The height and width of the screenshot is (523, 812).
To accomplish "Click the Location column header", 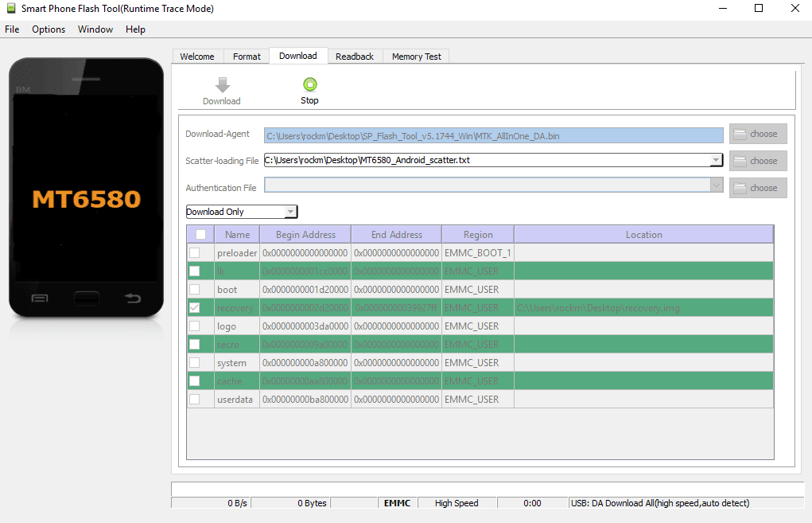I will (643, 234).
